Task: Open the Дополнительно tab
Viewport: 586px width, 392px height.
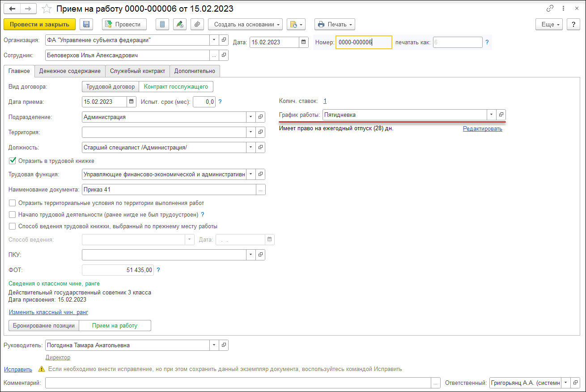Action: coord(195,71)
